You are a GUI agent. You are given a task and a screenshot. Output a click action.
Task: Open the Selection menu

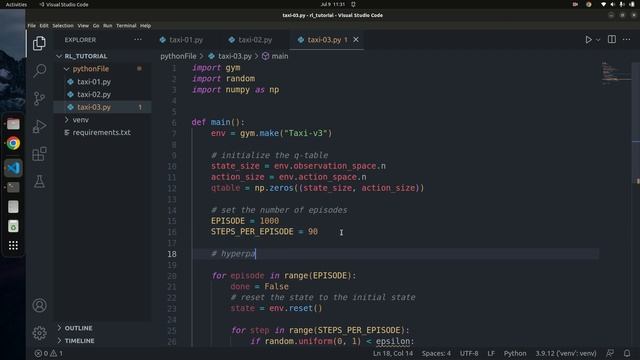coord(63,25)
